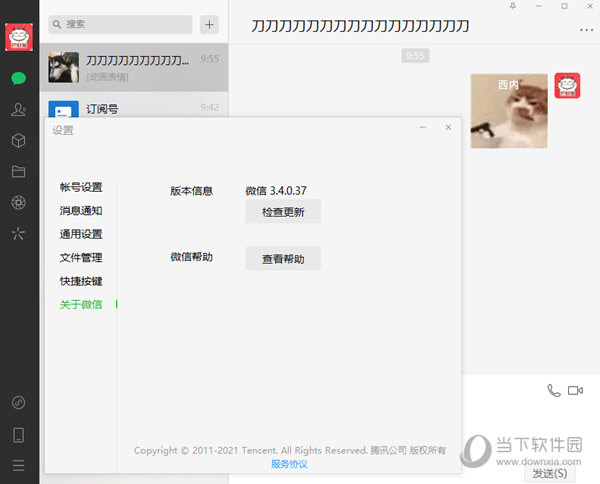Start a voice call with the phone icon
The width and height of the screenshot is (600, 484).
[x=554, y=391]
